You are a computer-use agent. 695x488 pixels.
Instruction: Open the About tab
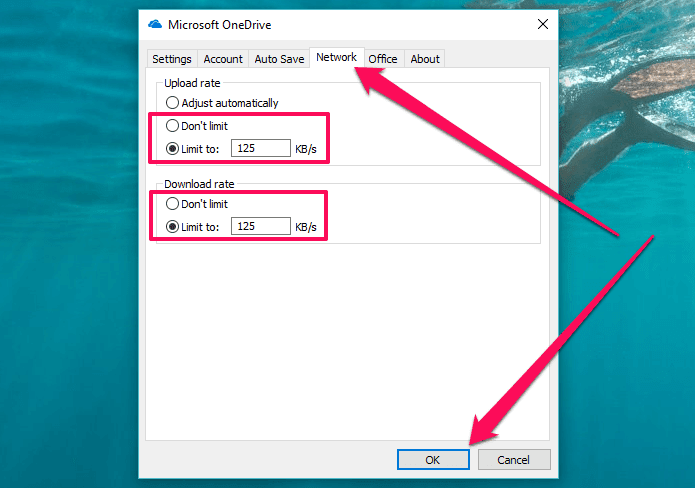(x=425, y=59)
